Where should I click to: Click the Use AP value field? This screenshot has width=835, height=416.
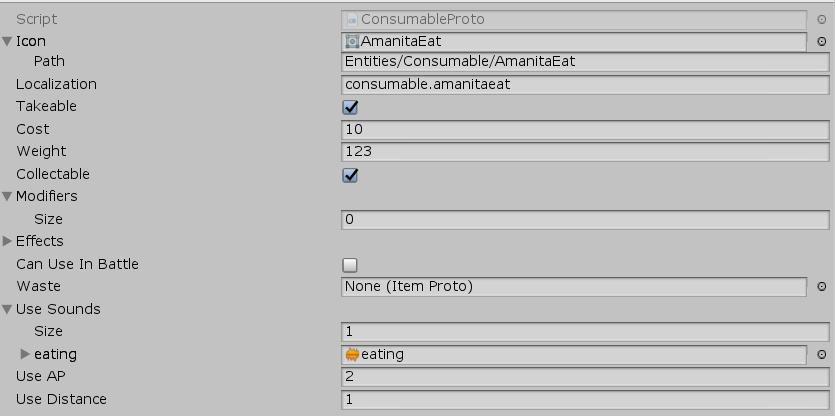pyautogui.click(x=585, y=377)
